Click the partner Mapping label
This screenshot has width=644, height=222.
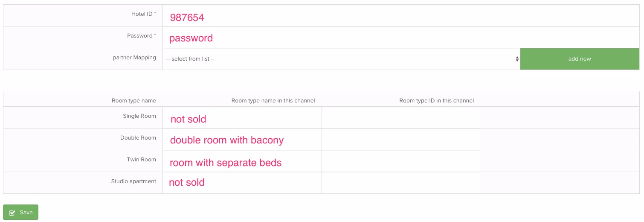coord(134,58)
